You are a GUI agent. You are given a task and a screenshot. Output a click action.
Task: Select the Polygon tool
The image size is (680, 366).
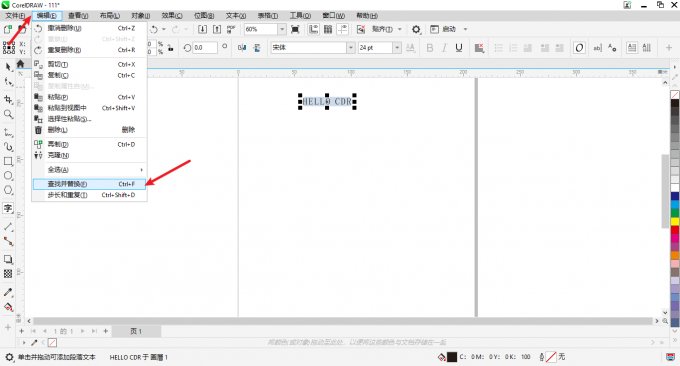pyautogui.click(x=8, y=190)
